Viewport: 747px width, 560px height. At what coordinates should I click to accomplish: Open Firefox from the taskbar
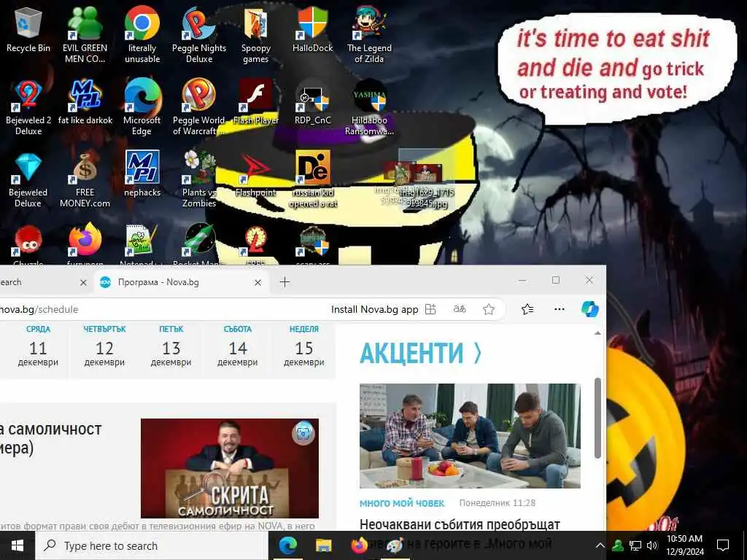tap(360, 545)
